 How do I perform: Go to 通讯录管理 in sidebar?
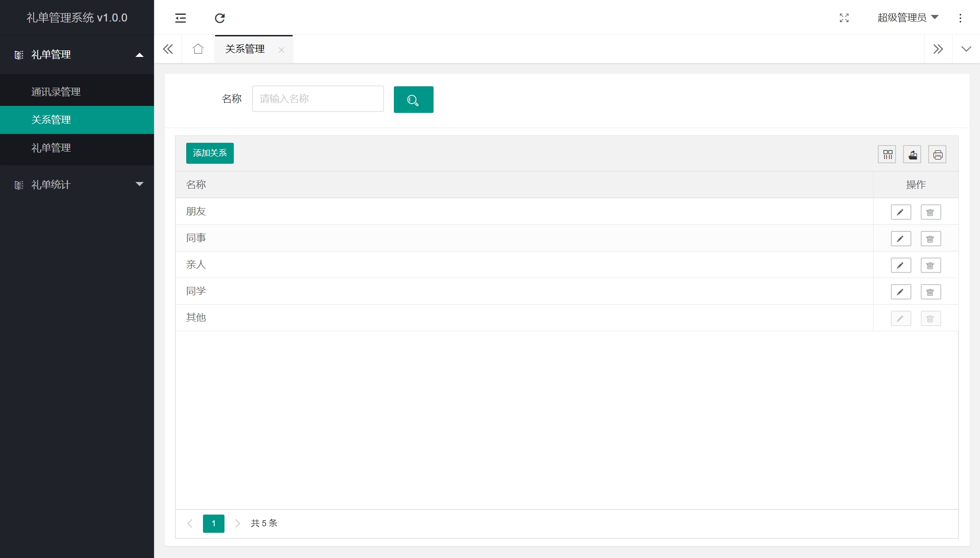point(56,92)
